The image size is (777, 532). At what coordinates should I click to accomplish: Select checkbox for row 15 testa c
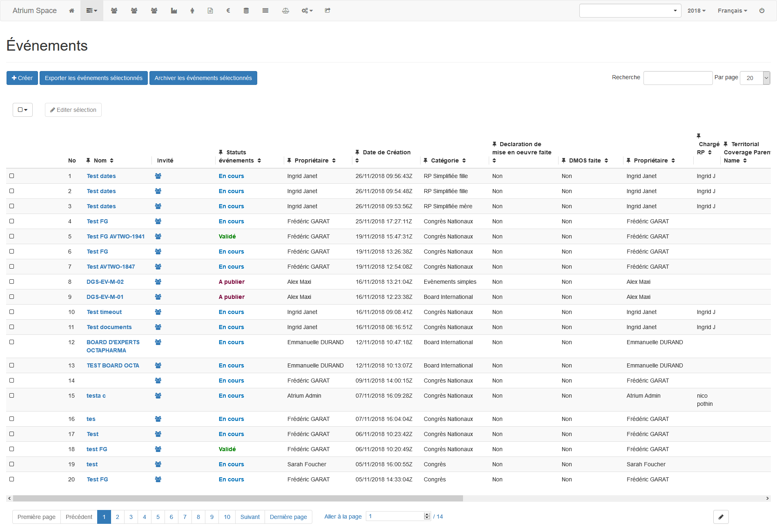coord(12,396)
